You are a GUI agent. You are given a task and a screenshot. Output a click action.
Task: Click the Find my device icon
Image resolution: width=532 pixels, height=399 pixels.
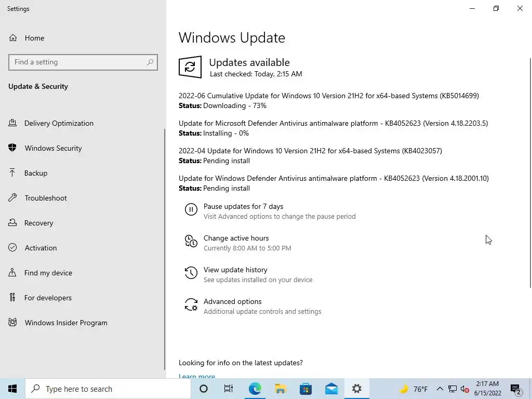click(12, 272)
